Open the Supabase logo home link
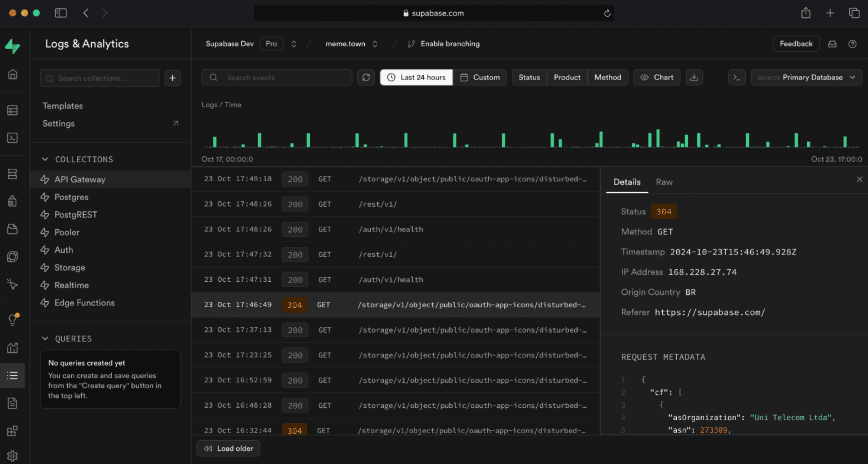This screenshot has width=868, height=464. pos(13,46)
